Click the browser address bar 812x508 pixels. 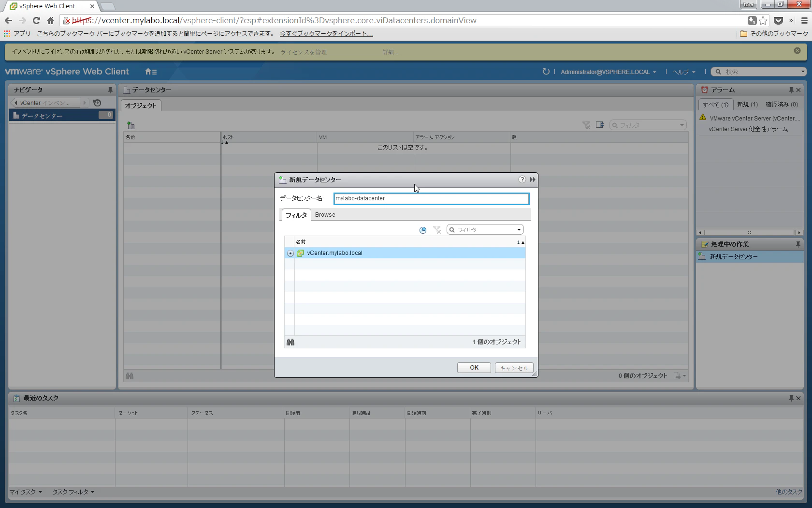[x=404, y=20]
